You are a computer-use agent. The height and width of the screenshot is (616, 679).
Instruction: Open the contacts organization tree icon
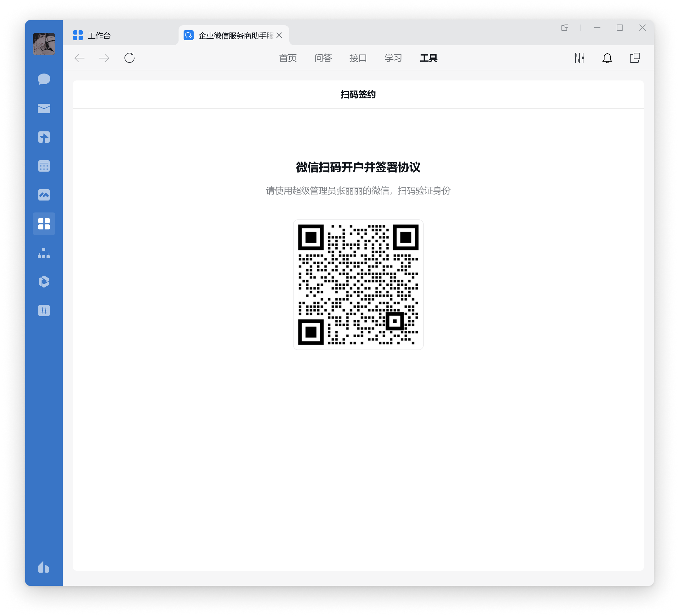(x=44, y=253)
